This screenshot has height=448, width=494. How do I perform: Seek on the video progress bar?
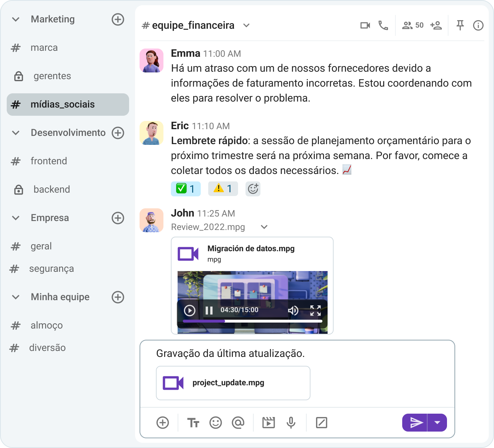pyautogui.click(x=253, y=321)
